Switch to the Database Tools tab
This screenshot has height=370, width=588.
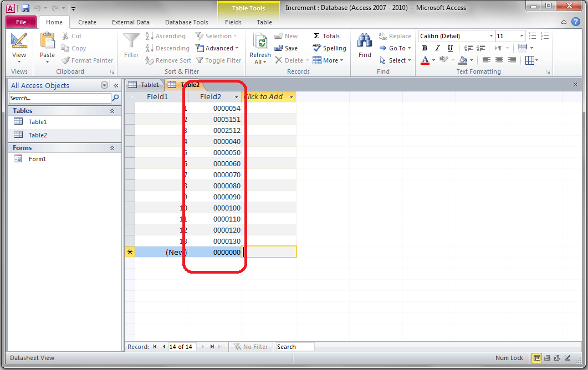pyautogui.click(x=186, y=22)
